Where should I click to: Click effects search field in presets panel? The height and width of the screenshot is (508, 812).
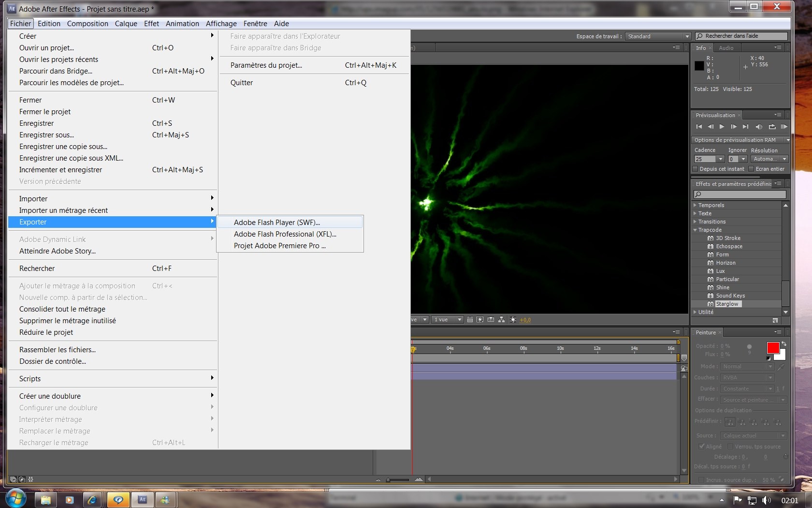coord(739,194)
